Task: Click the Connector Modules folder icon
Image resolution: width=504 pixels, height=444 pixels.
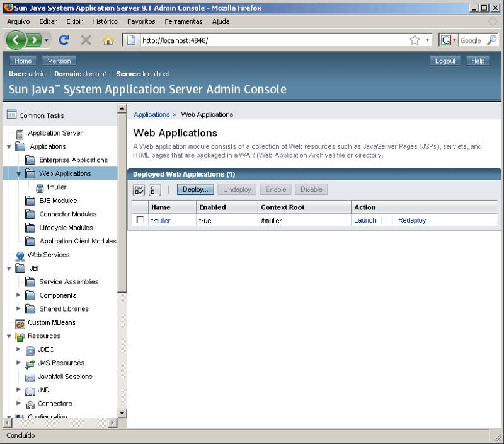Action: click(30, 214)
